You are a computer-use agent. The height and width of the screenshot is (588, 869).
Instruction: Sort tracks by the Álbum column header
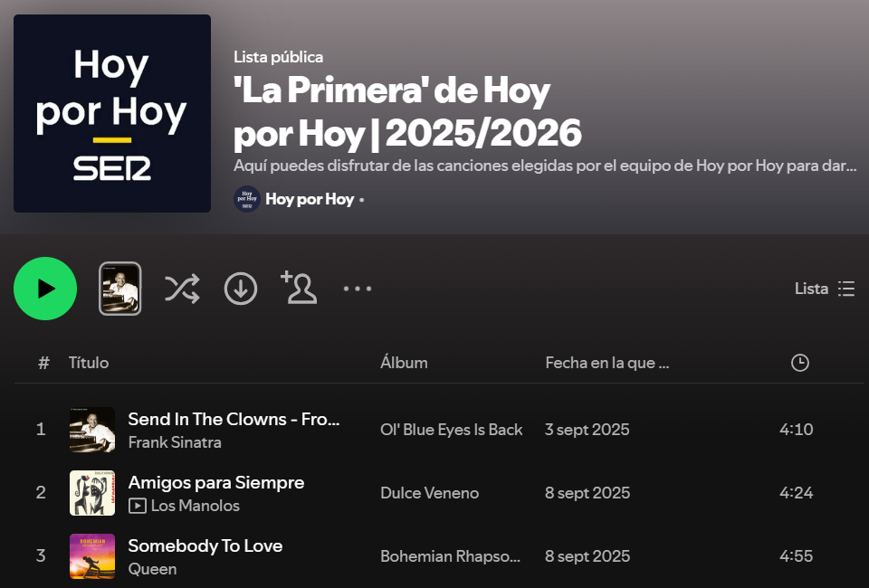click(404, 363)
